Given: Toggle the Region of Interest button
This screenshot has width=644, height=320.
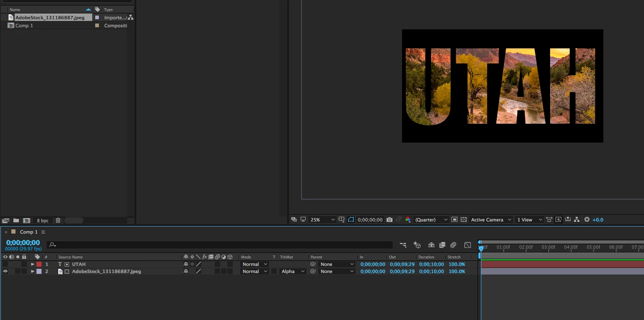Looking at the screenshot, I should pyautogui.click(x=454, y=219).
